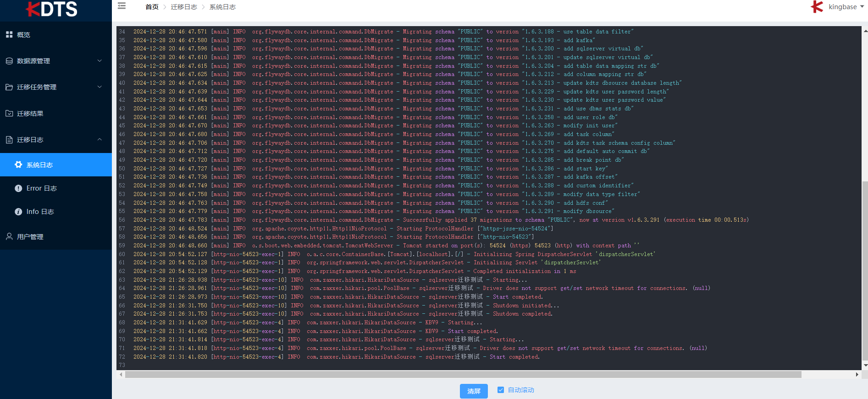Toggle the 自动滚动 checkbox
Image resolution: width=868 pixels, height=399 pixels.
coord(501,390)
